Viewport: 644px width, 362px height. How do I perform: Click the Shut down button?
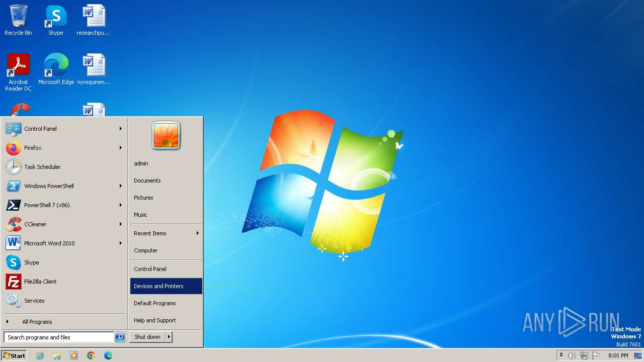[147, 337]
